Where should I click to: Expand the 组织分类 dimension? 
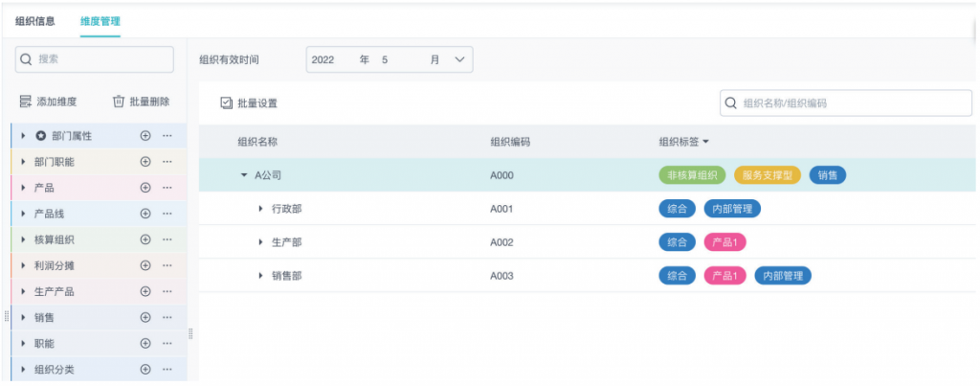[24, 369]
